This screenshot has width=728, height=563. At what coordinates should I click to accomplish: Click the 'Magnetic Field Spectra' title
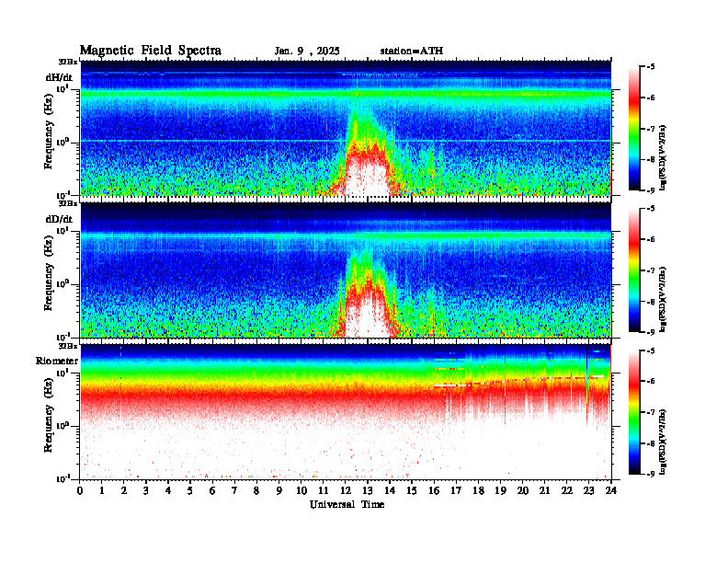tap(151, 51)
